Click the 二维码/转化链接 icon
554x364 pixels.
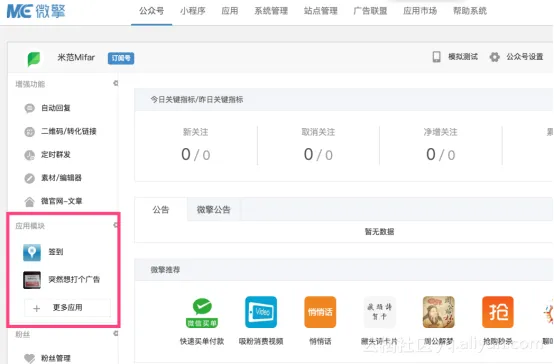pyautogui.click(x=29, y=131)
